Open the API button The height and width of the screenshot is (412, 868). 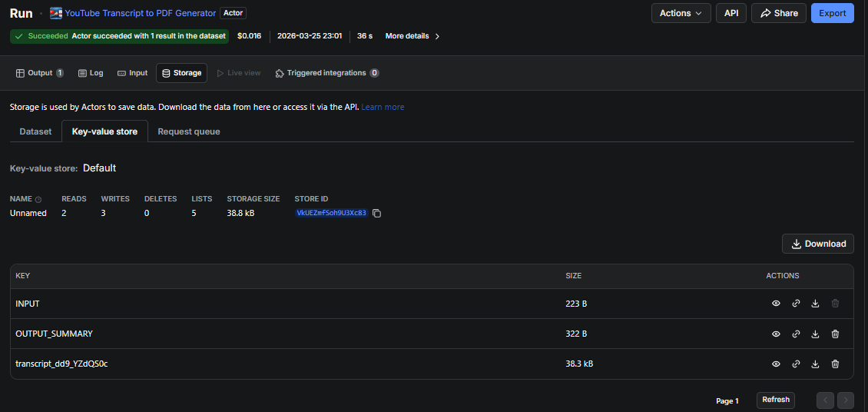pyautogui.click(x=731, y=13)
